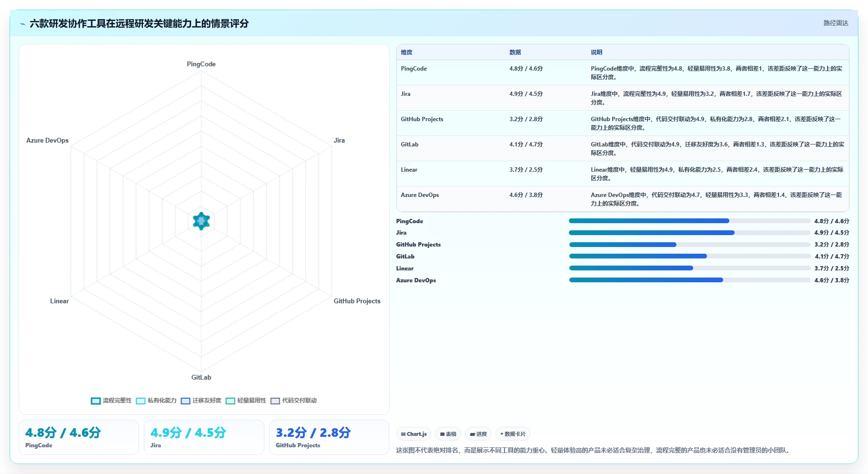Click the title icon beside 六款研发协作工具
This screenshot has width=868, height=474.
(22, 24)
